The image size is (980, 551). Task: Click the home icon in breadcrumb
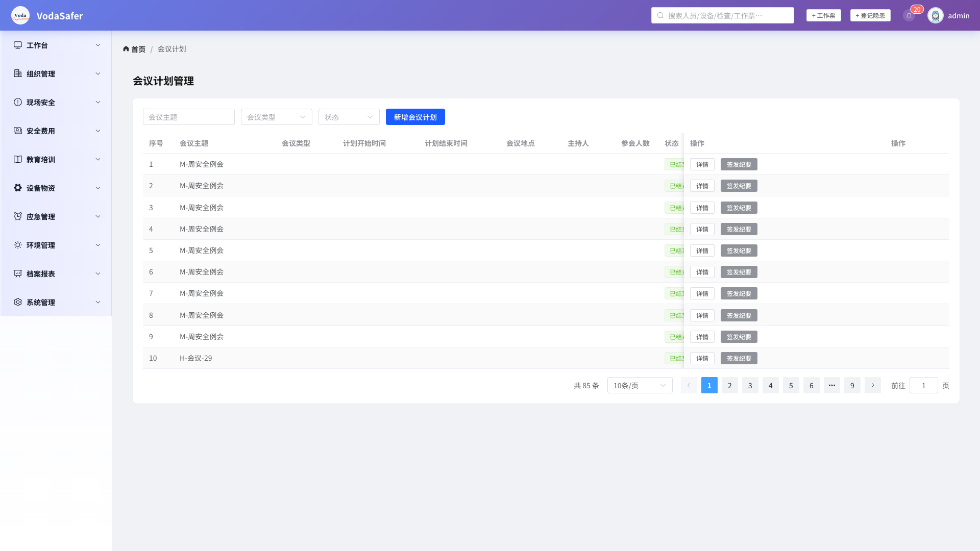(126, 49)
